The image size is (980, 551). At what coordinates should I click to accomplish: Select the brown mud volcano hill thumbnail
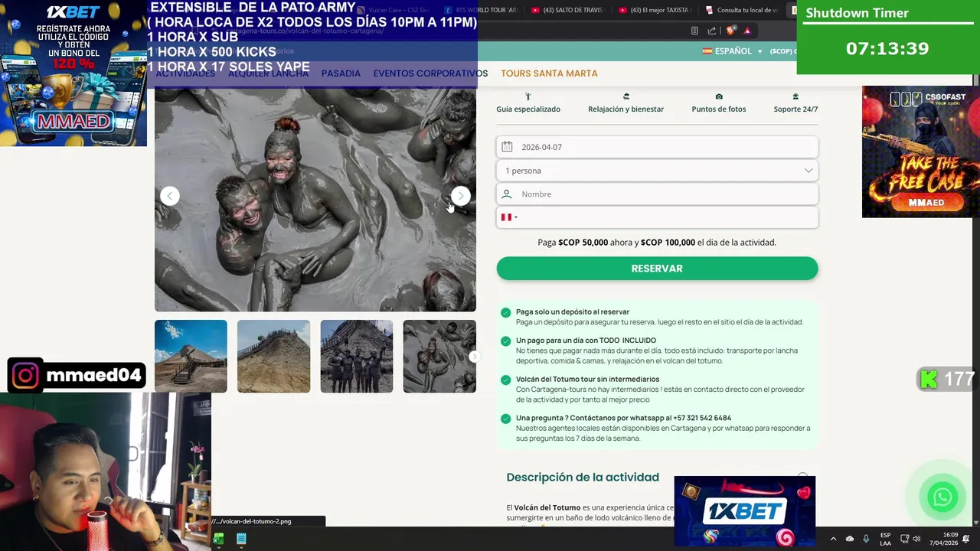pos(273,357)
